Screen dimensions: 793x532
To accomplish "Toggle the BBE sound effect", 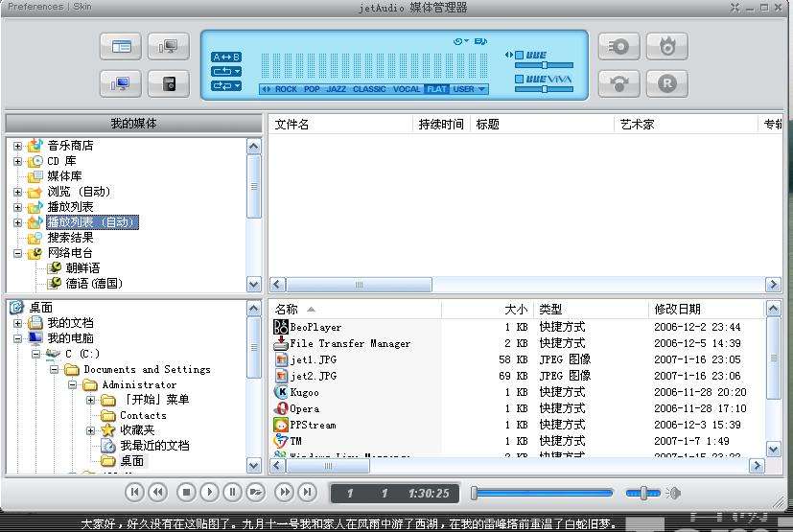I will click(x=519, y=56).
